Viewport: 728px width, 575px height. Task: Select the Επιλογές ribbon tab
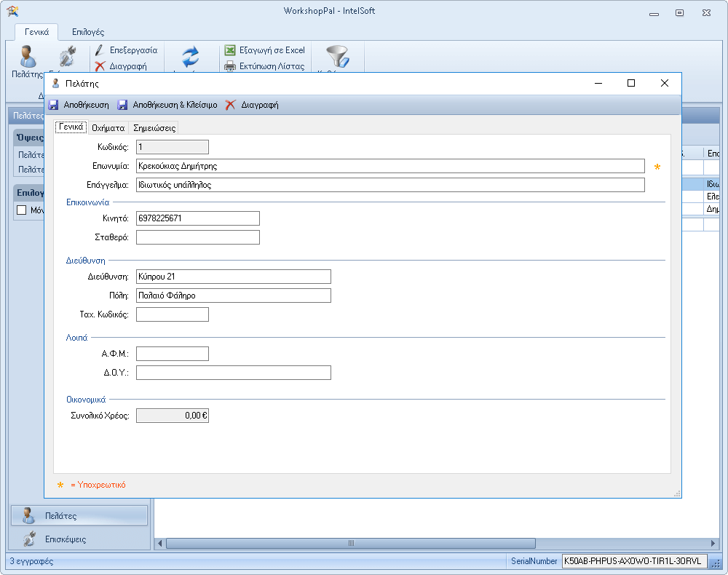click(87, 32)
